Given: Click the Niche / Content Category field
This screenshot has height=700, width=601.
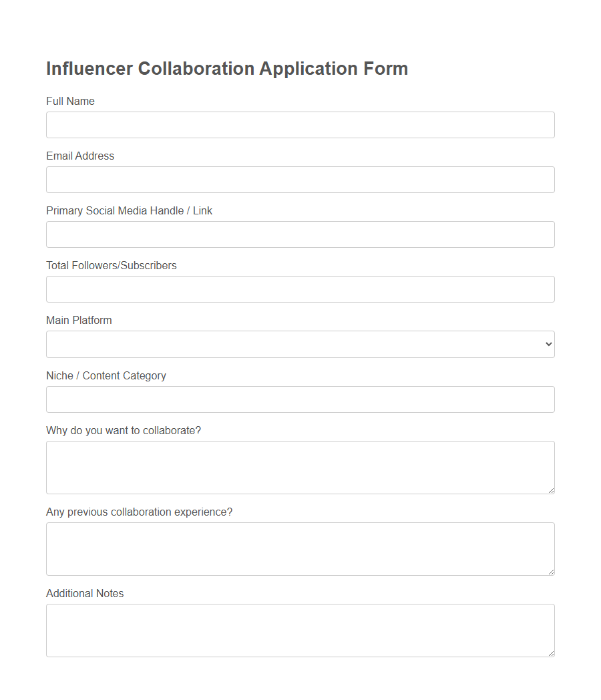Looking at the screenshot, I should coord(300,399).
